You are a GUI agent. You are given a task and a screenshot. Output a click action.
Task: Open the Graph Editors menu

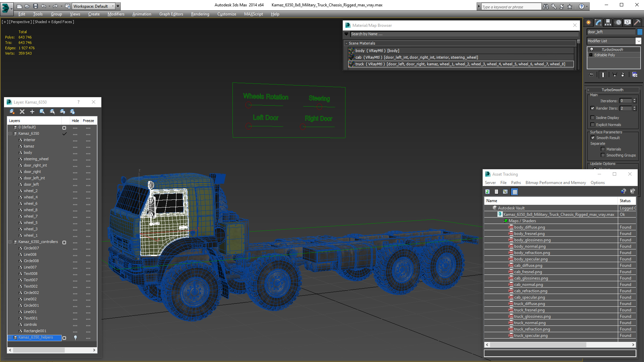171,14
